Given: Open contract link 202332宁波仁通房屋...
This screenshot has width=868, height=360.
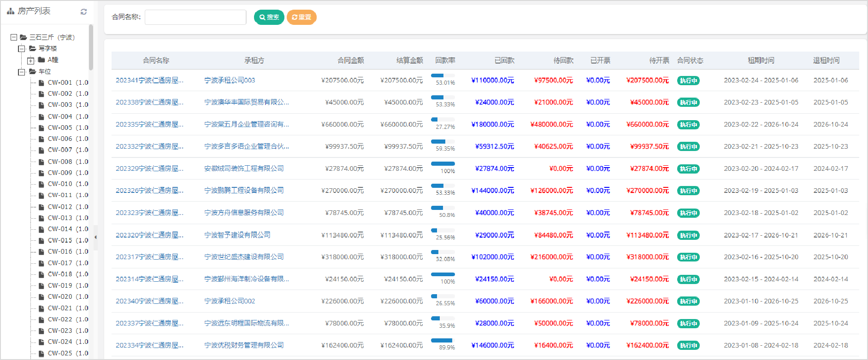Looking at the screenshot, I should point(149,147).
